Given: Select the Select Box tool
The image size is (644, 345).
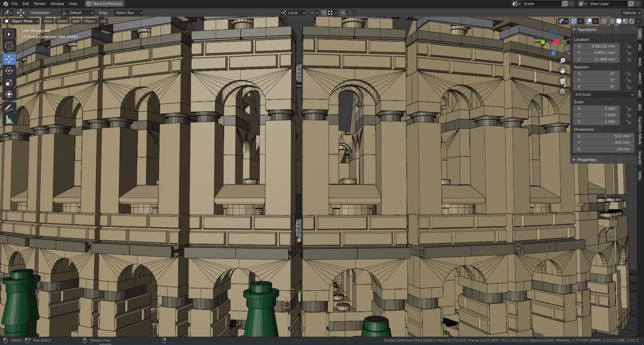Looking at the screenshot, I should pyautogui.click(x=9, y=34).
